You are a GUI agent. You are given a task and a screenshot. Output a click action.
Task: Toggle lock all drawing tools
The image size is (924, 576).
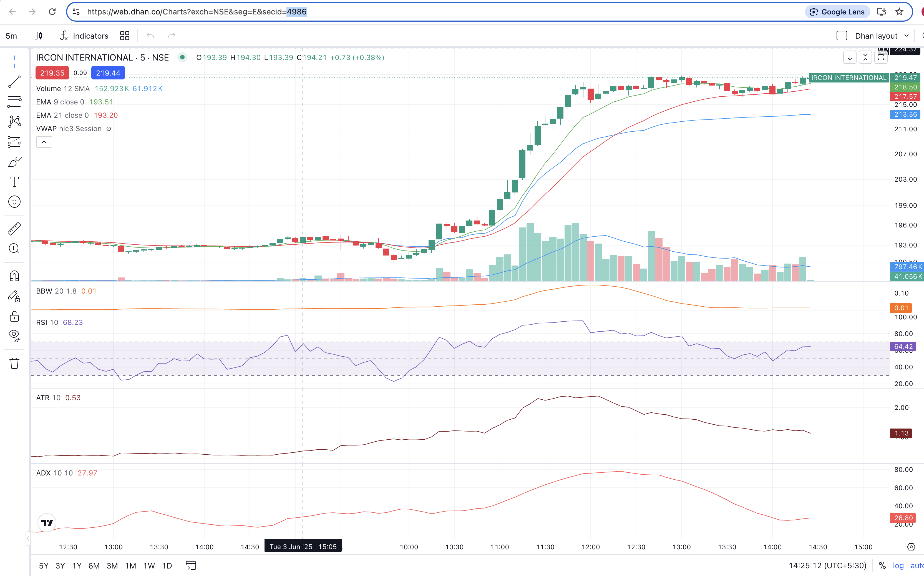tap(14, 316)
